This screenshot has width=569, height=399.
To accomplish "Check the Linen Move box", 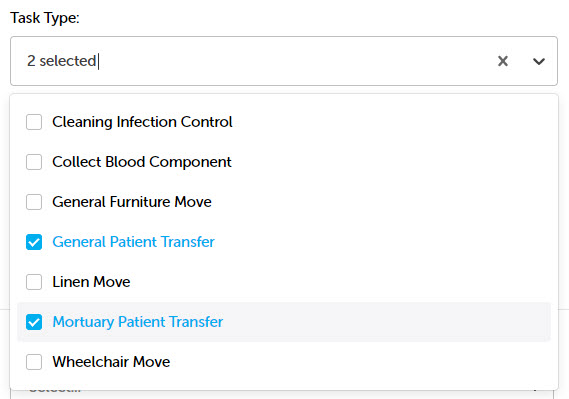I will [x=34, y=282].
